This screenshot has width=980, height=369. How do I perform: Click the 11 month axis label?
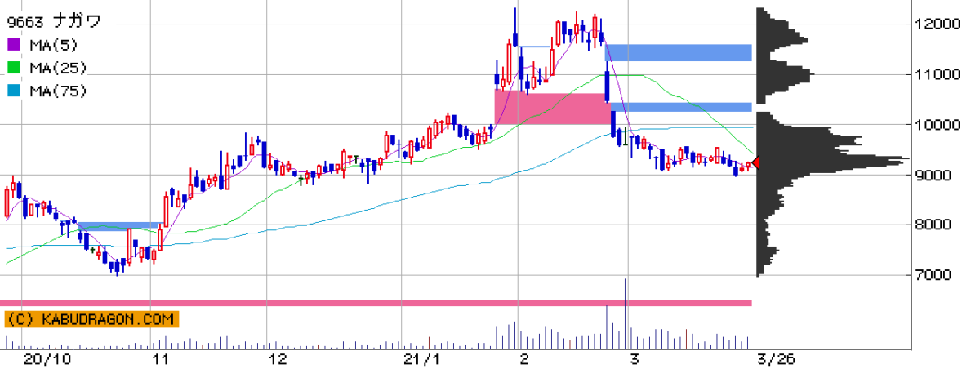coord(161,359)
